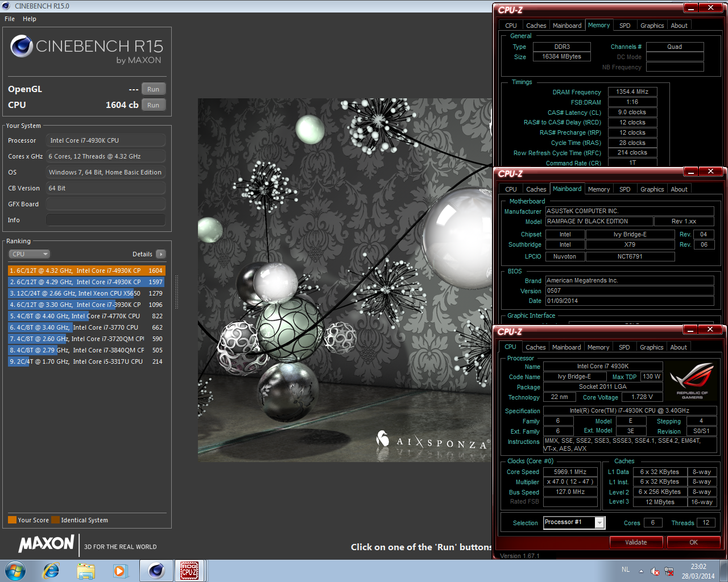
Task: Select the i7-4770K ranking row
Action: coord(86,316)
